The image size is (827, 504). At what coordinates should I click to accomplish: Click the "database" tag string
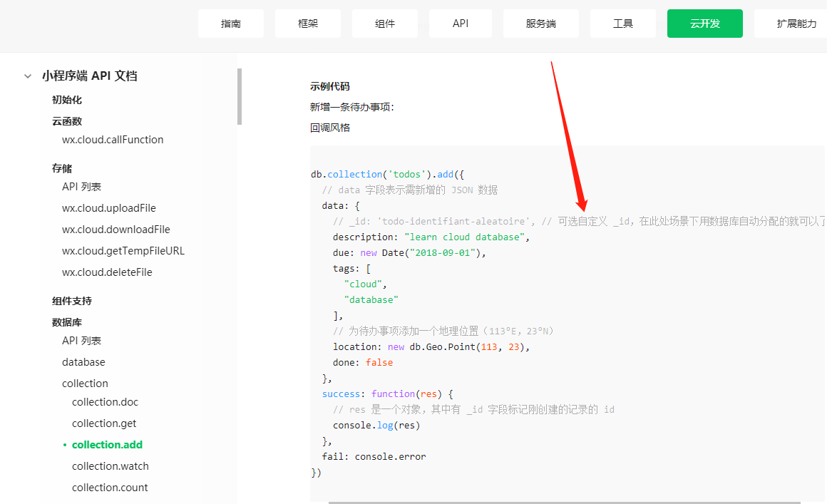[371, 300]
